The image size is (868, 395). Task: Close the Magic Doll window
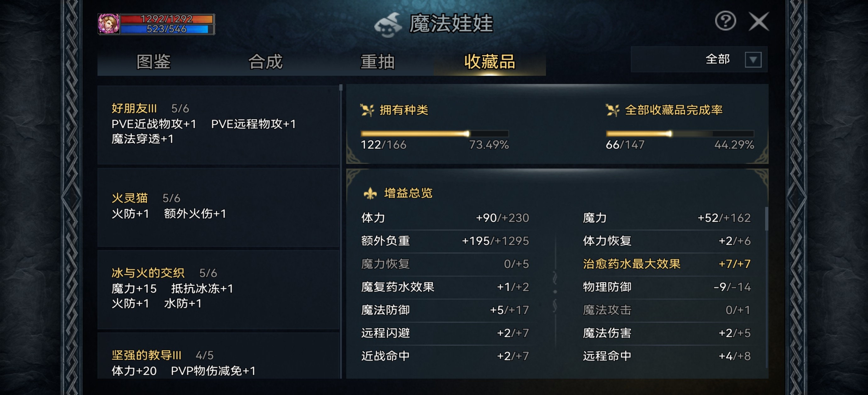[x=759, y=22]
